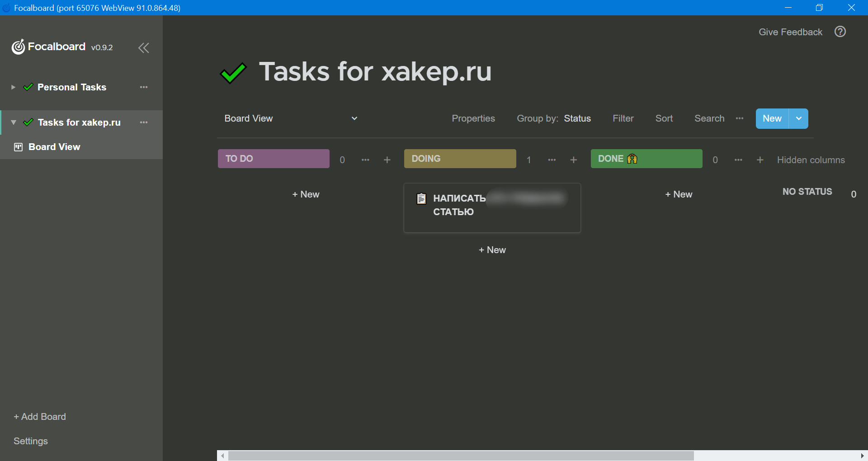The height and width of the screenshot is (461, 868).
Task: Add card with TO DO plus icon
Action: coord(387,160)
